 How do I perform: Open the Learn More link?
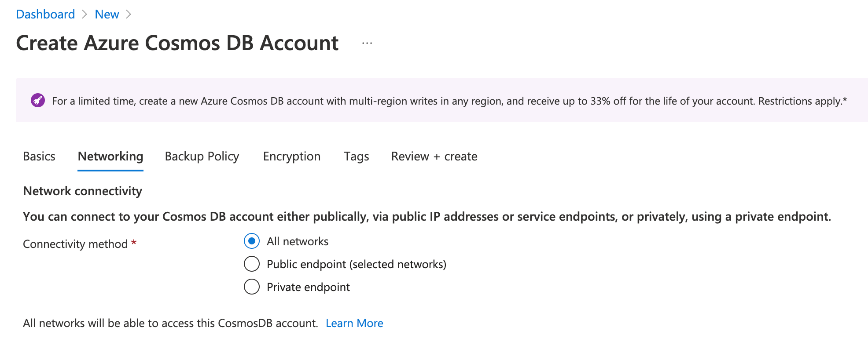(354, 323)
